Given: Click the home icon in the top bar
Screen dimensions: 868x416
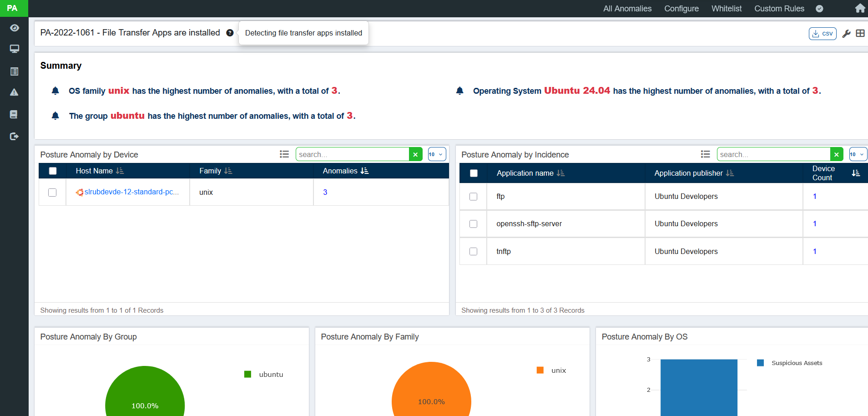Looking at the screenshot, I should point(860,8).
